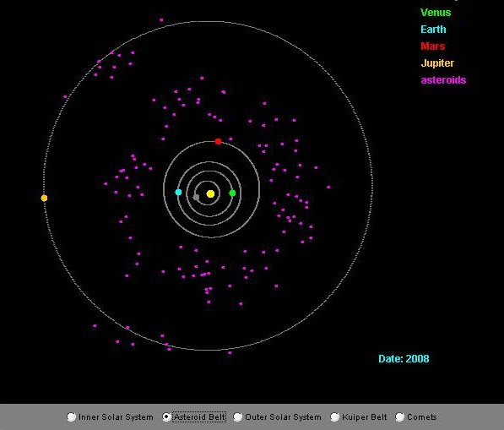The image size is (504, 430).
Task: Select the Outer Solar System radio button
Action: (237, 416)
